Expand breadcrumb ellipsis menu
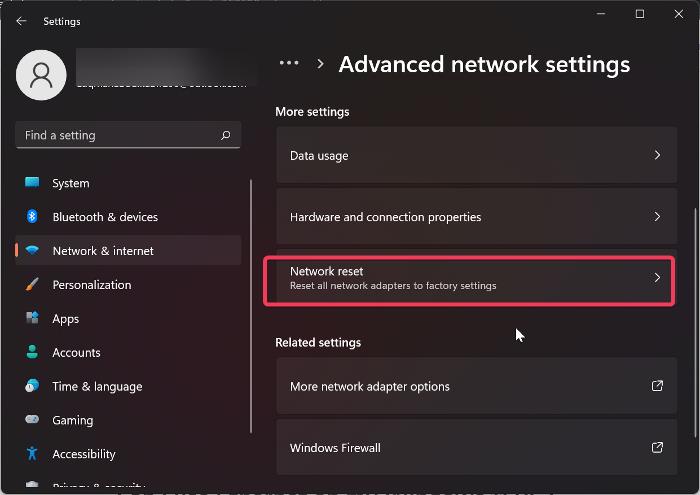Screen dimensions: 700x495 [289, 63]
